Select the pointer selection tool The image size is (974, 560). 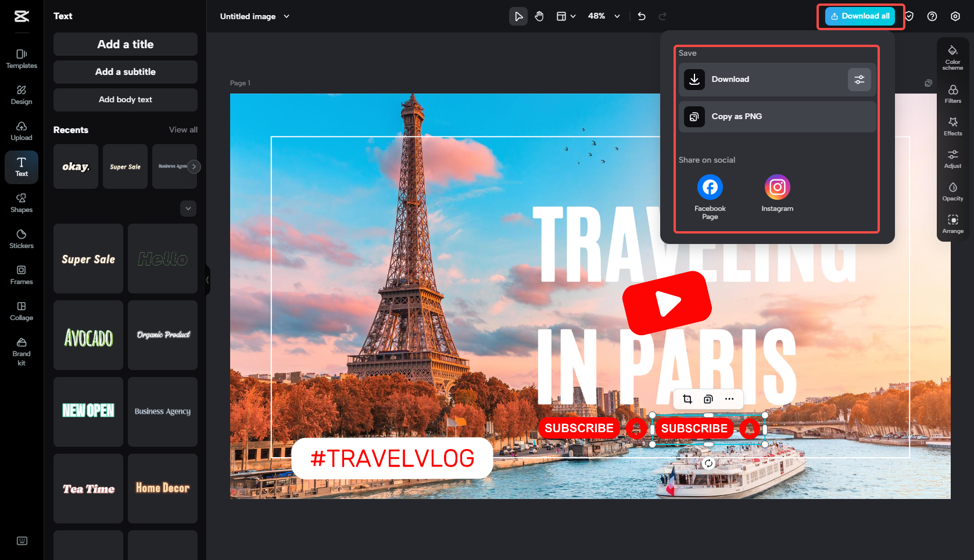pyautogui.click(x=518, y=16)
